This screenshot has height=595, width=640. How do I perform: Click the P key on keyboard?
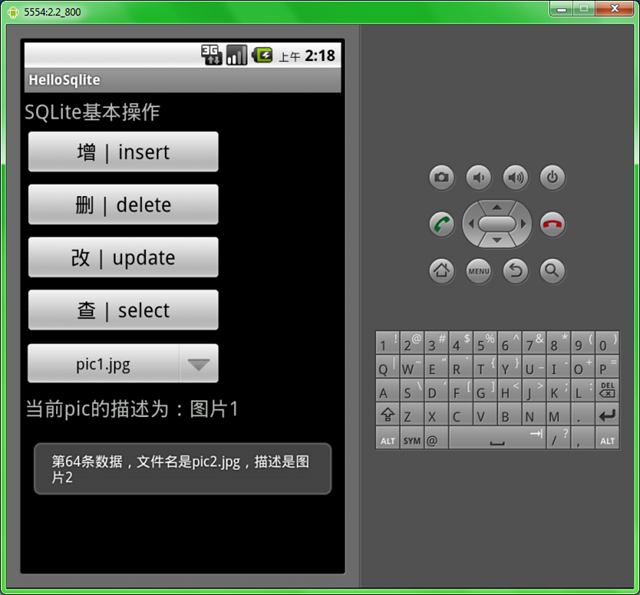tap(607, 367)
